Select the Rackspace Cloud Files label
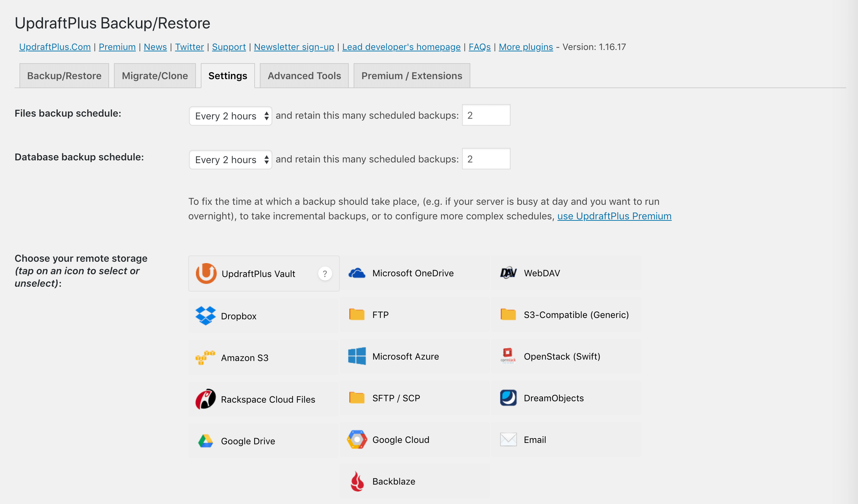The image size is (858, 504). click(x=268, y=400)
